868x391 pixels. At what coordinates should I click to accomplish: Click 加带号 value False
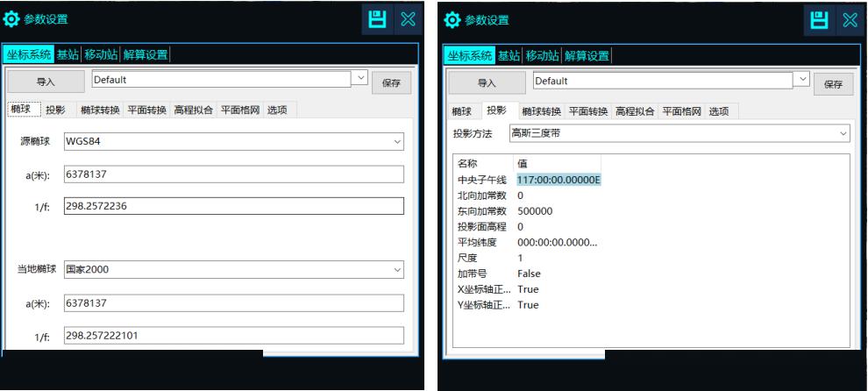529,274
